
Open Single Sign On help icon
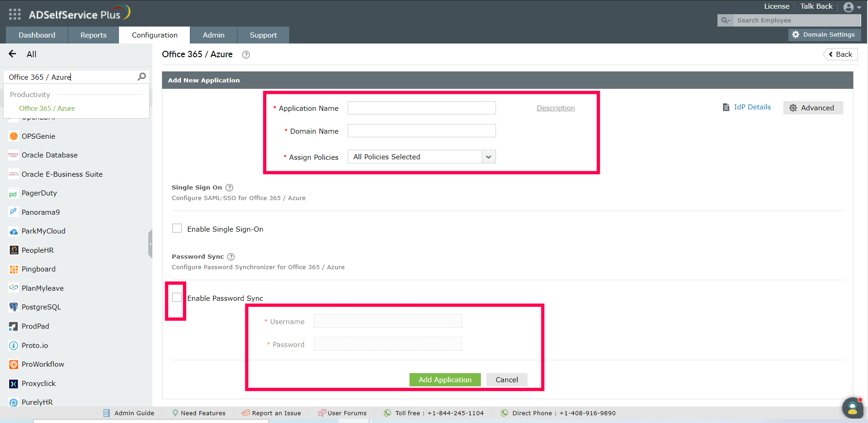tap(230, 188)
